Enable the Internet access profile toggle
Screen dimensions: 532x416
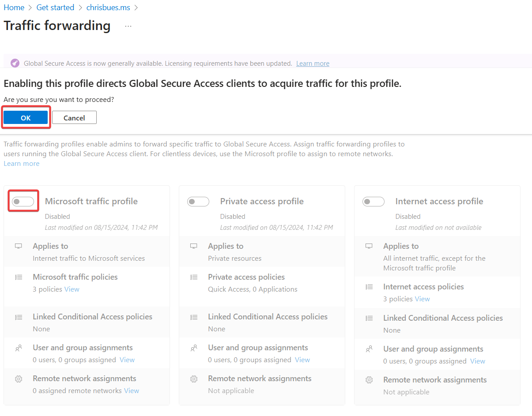tap(374, 201)
